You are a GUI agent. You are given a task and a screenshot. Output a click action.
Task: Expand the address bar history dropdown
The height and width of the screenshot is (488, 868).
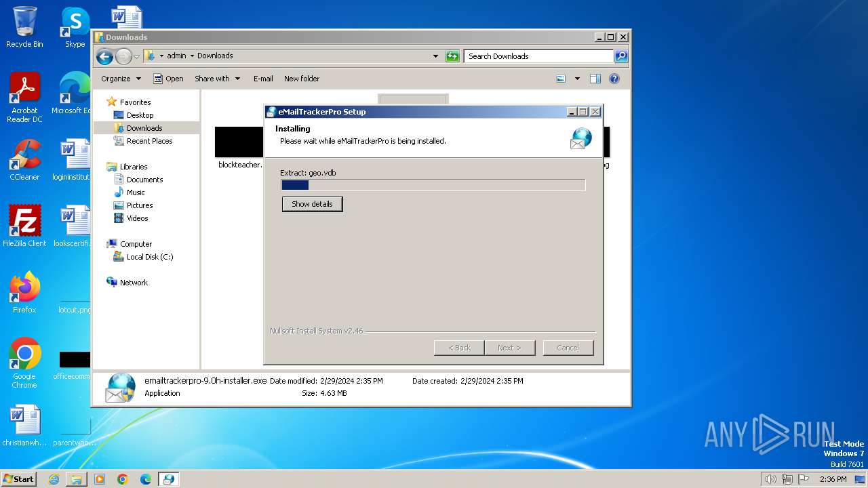tap(435, 56)
